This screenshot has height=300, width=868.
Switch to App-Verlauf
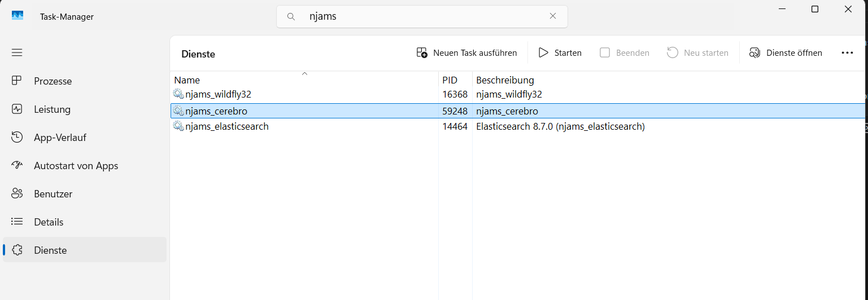pos(85,138)
